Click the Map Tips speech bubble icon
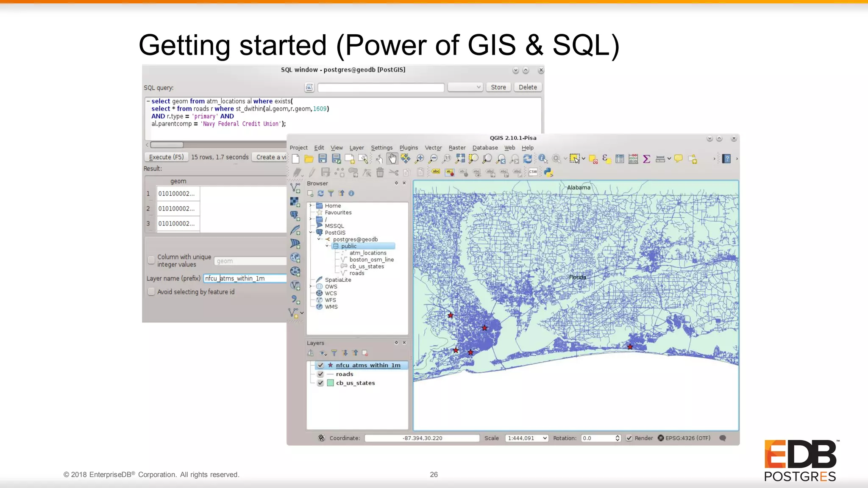 [679, 159]
